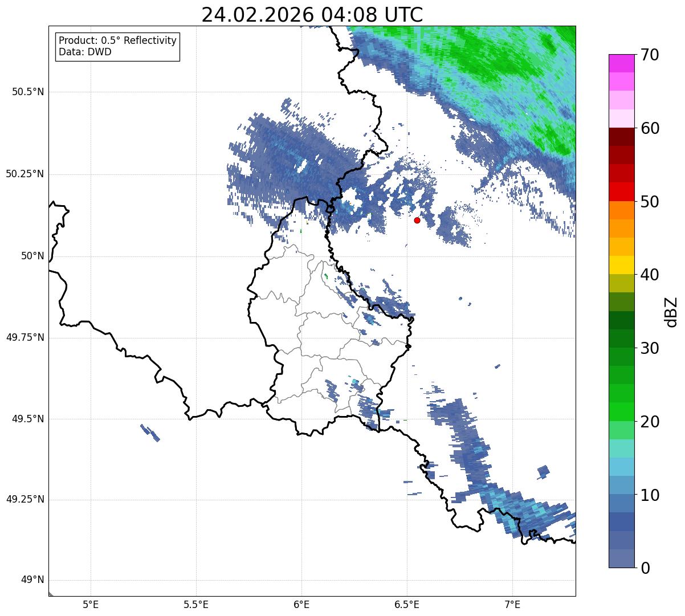The image size is (685, 616).
Task: Pick the olive swatch just below 40 dBZ
Action: tap(622, 284)
